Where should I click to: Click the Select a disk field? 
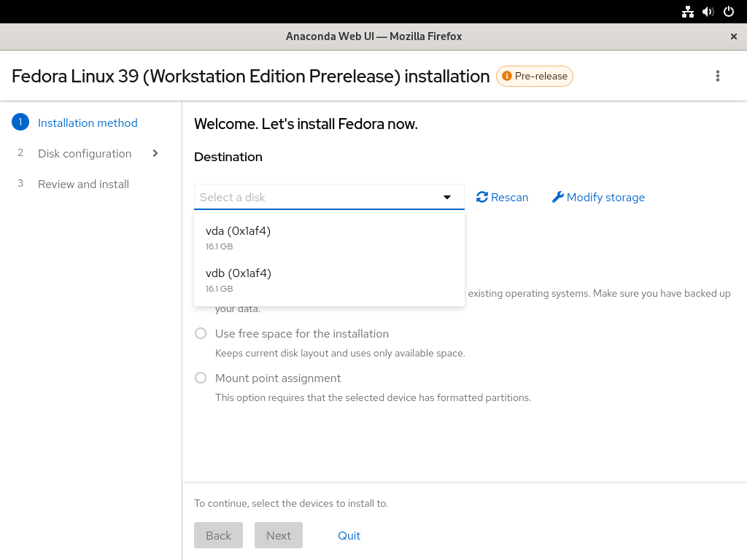point(329,197)
